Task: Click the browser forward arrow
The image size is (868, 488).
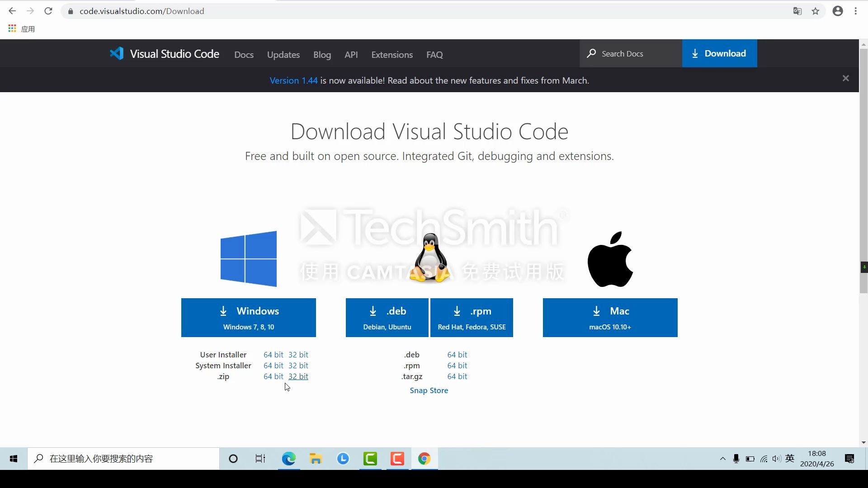Action: click(30, 11)
